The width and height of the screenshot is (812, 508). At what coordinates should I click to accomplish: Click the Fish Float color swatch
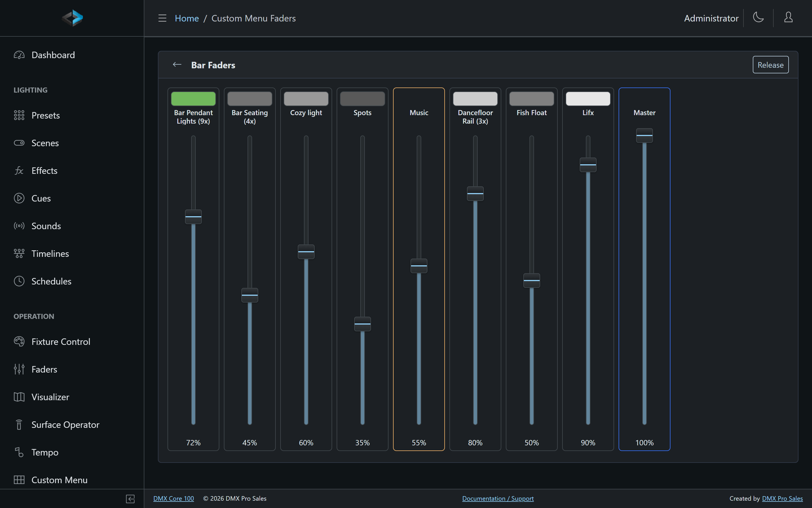click(531, 99)
